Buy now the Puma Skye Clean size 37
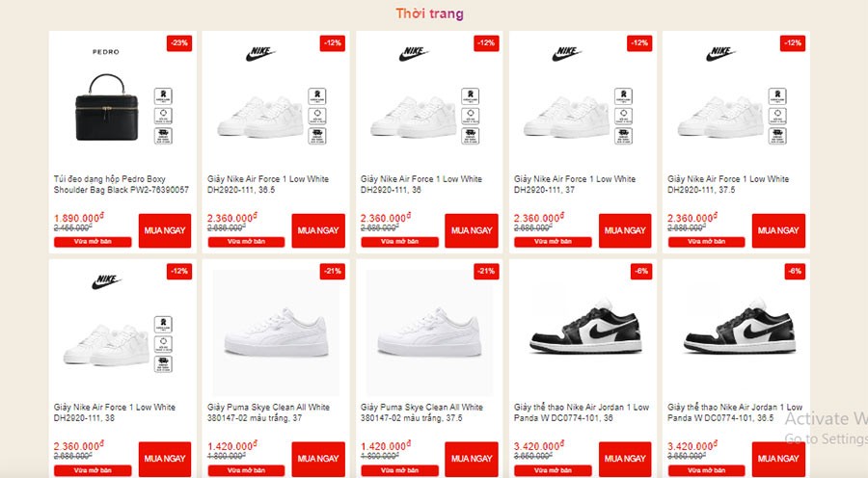 pos(318,459)
